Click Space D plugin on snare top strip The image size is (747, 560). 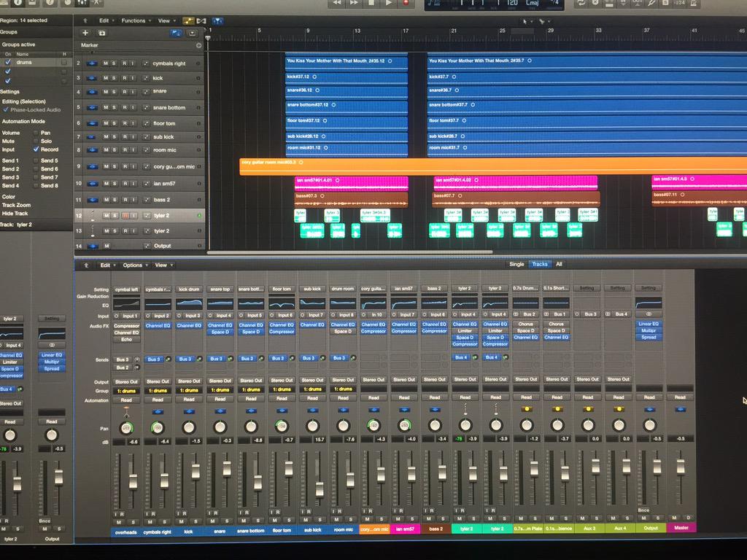click(220, 332)
